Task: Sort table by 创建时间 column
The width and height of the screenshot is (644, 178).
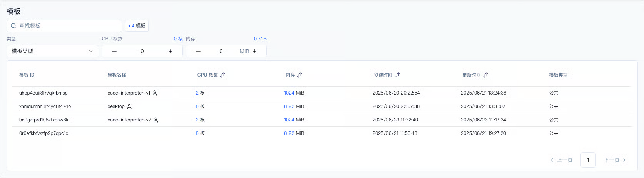Action: pos(397,75)
